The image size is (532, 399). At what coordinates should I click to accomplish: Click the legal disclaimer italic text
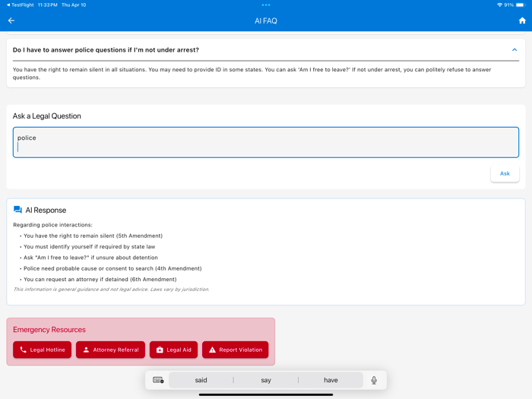coord(111,290)
